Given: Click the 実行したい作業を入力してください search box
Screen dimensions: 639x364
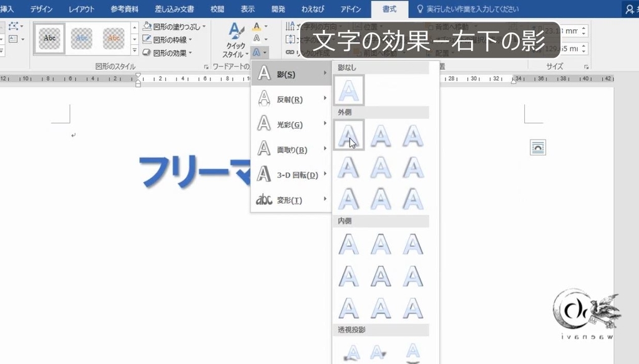Looking at the screenshot, I should (468, 9).
